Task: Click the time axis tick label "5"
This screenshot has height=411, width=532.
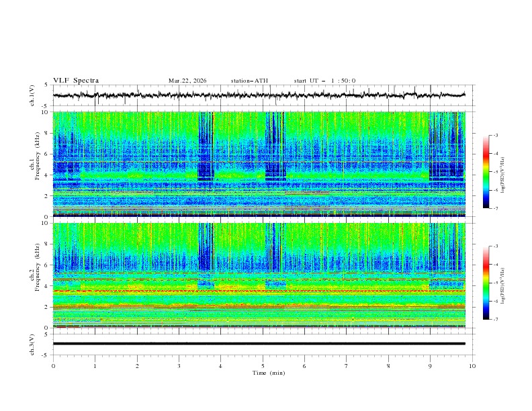Action: (x=263, y=366)
